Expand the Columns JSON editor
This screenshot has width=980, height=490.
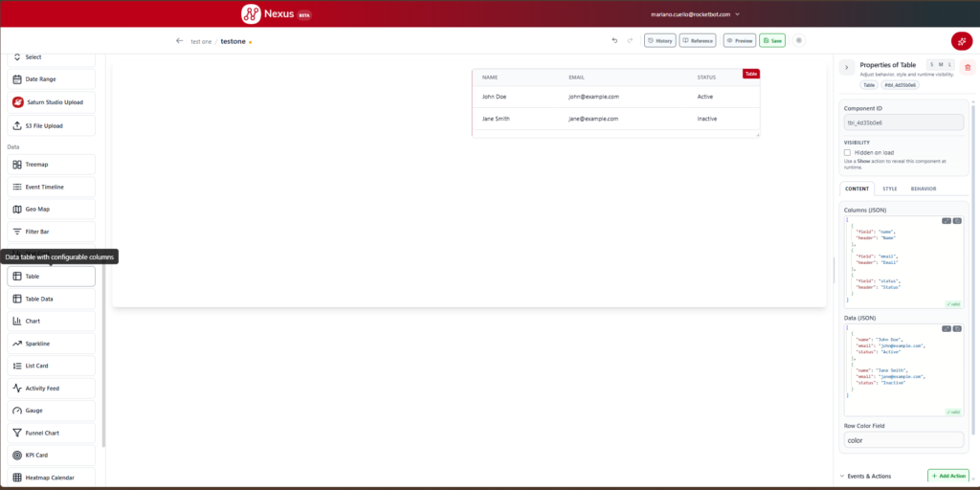click(x=947, y=221)
